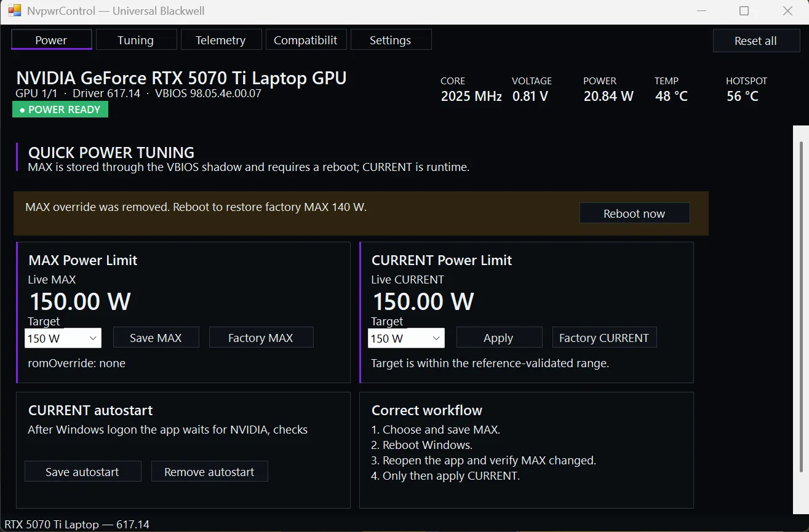This screenshot has height=532, width=809.
Task: Open the Telemetry tab
Action: pos(221,40)
